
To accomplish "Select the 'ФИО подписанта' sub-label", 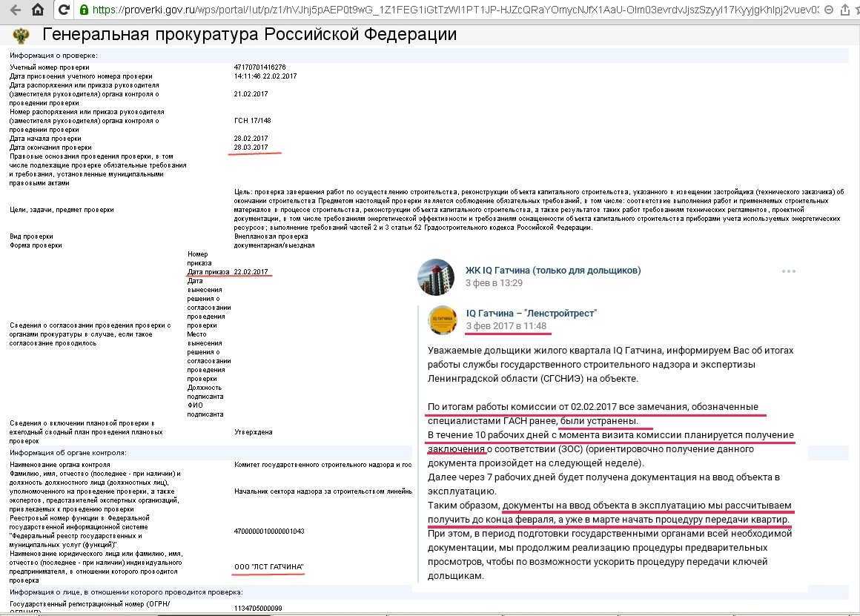I will 205,410.
